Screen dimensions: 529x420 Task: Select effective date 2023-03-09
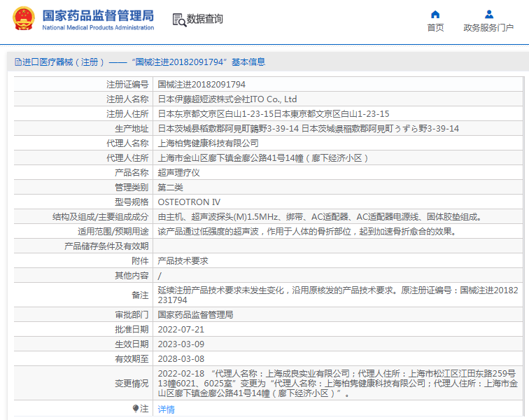181,344
